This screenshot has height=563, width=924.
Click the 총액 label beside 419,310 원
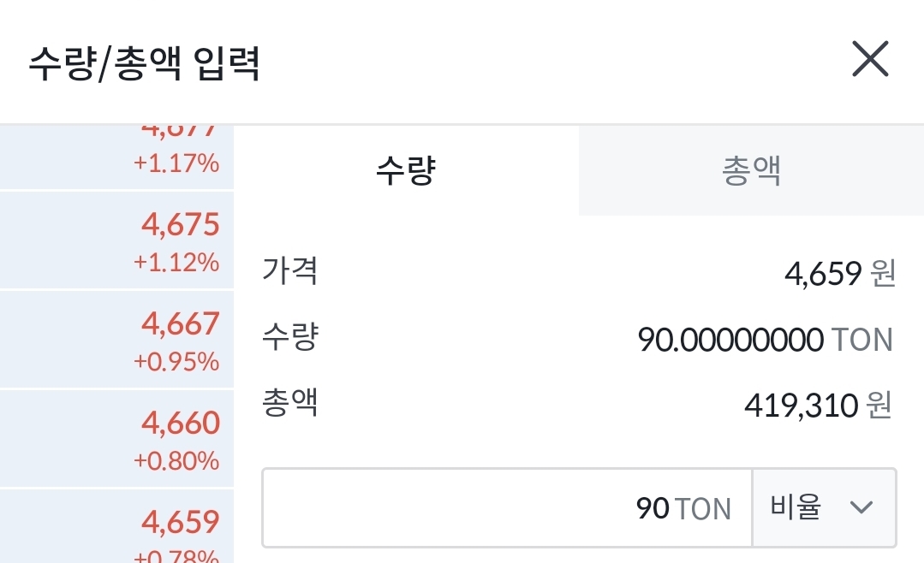[x=290, y=402]
